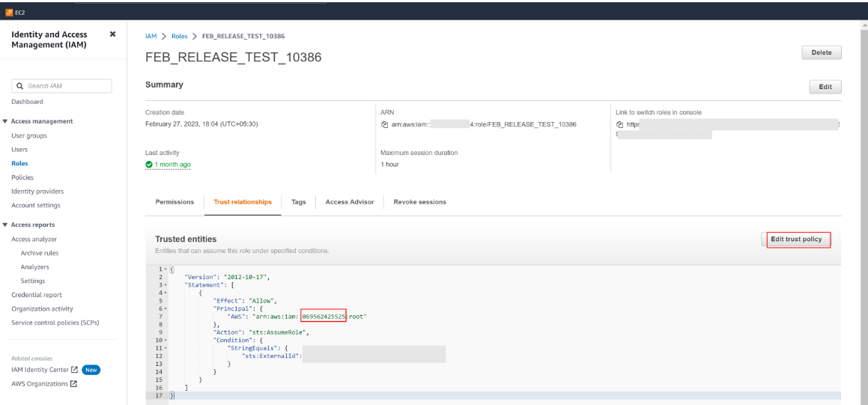This screenshot has height=405, width=868.
Task: Collapse the Access management section
Action: click(x=5, y=121)
